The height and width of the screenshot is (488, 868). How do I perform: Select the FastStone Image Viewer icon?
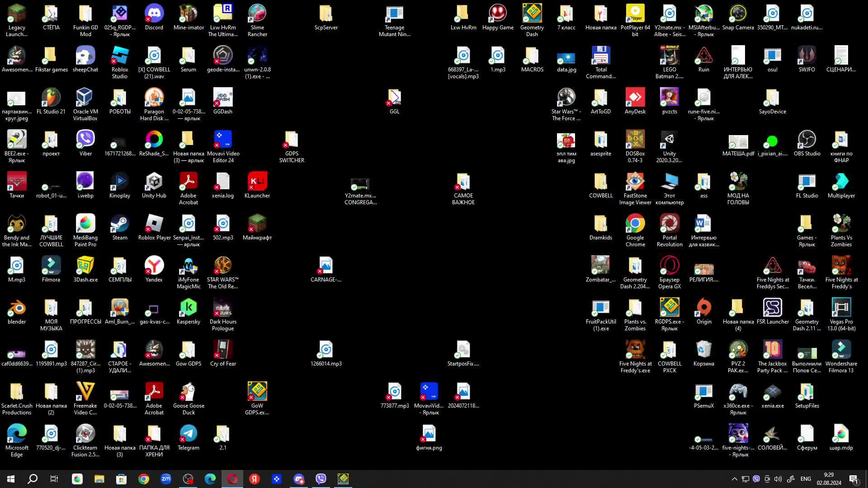635,188
